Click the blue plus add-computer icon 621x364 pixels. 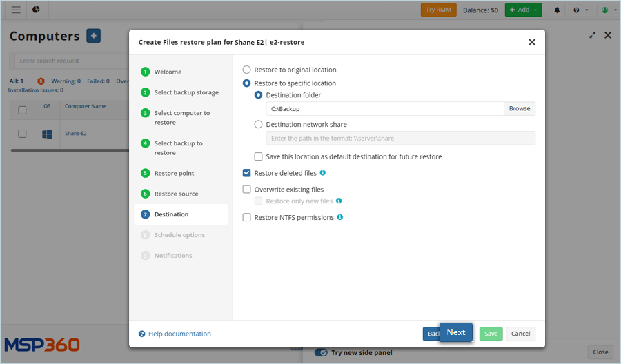[x=94, y=36]
